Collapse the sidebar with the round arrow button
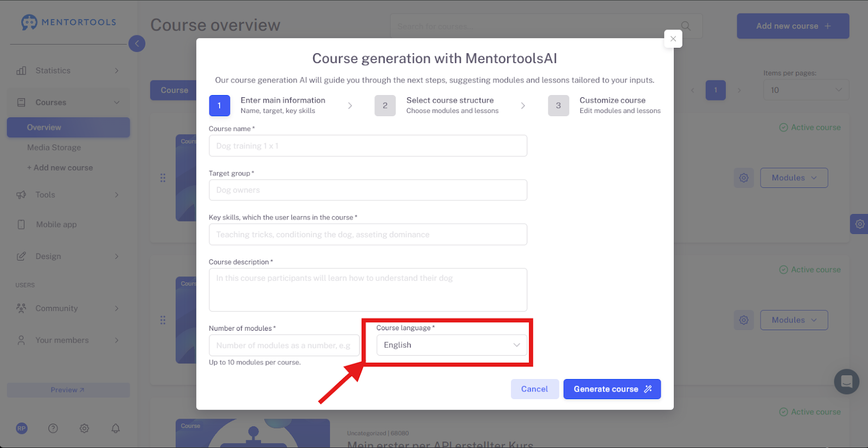This screenshot has width=868, height=448. pos(137,43)
